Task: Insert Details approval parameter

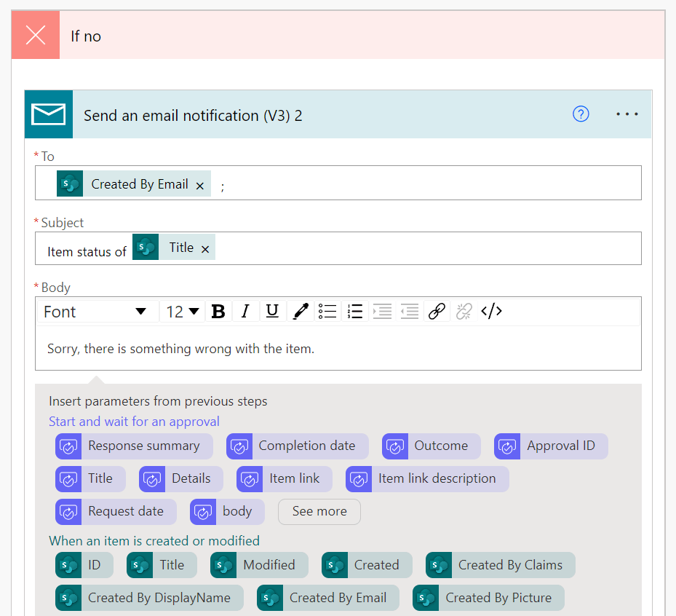Action: click(x=181, y=479)
